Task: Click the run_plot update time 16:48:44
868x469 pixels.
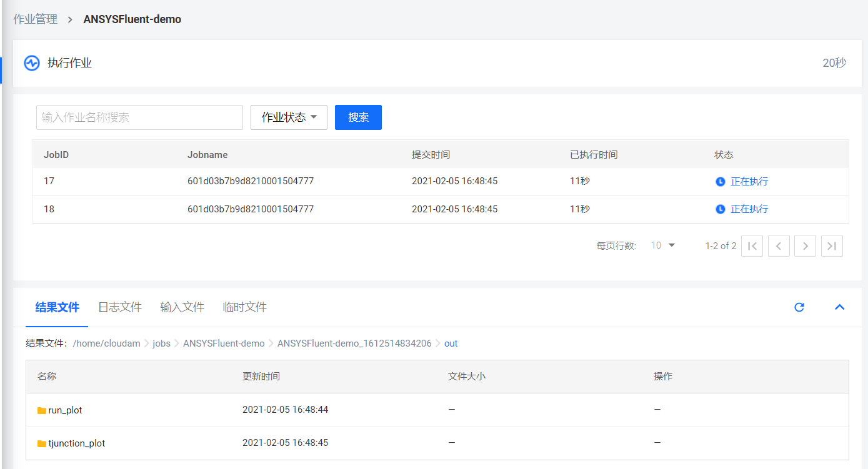Action: [x=286, y=410]
